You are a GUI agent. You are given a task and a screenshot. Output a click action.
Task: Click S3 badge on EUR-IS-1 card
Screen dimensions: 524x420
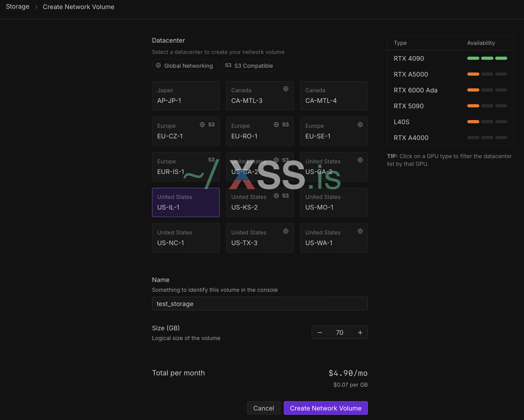pos(211,160)
